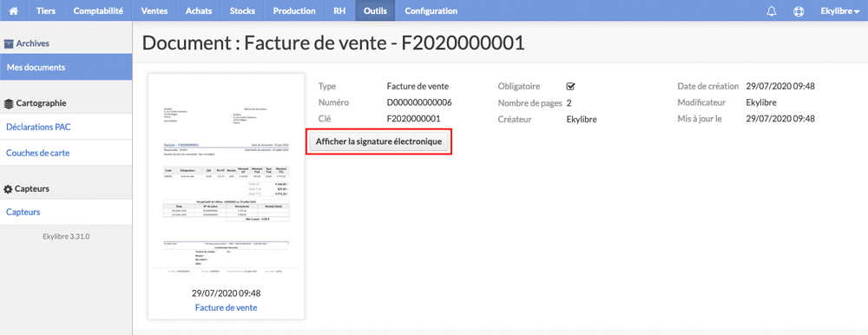Select the Outils menu
This screenshot has width=868, height=335.
coord(375,10)
